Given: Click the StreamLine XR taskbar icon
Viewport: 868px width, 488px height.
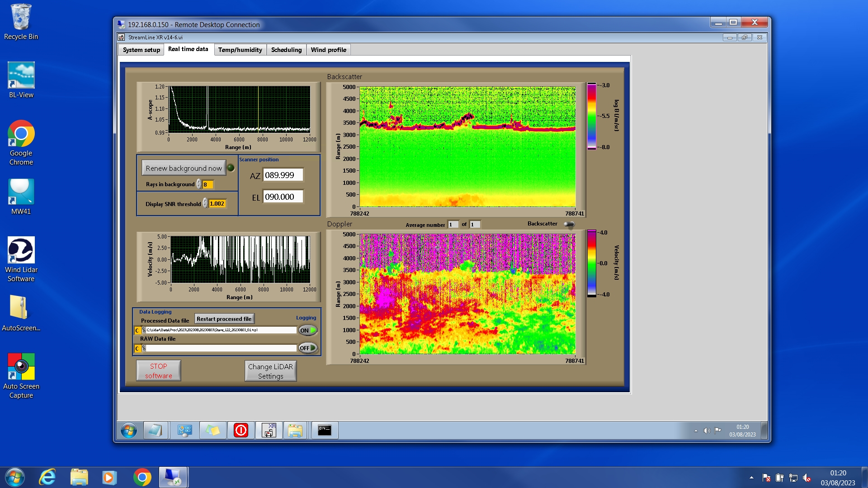Looking at the screenshot, I should tap(269, 431).
